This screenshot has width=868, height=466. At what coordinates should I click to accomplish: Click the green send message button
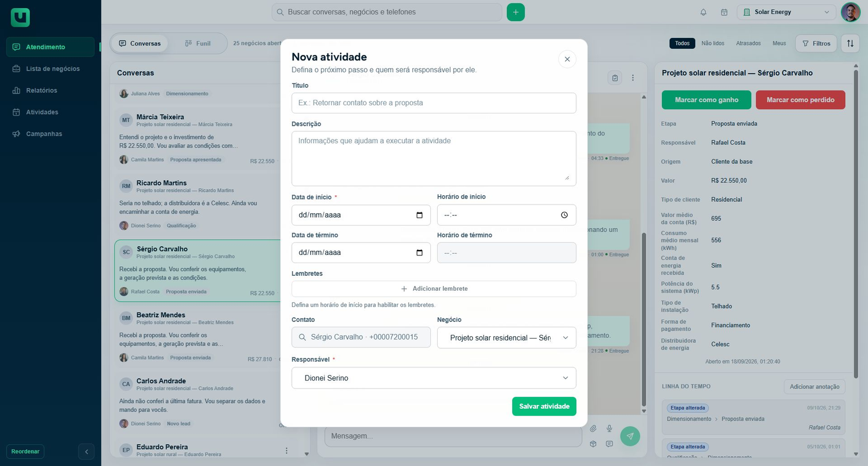[630, 436]
